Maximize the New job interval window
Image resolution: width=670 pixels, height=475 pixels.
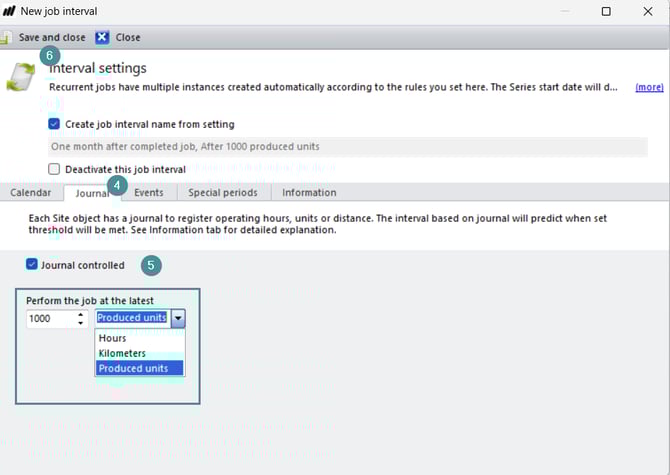click(606, 12)
